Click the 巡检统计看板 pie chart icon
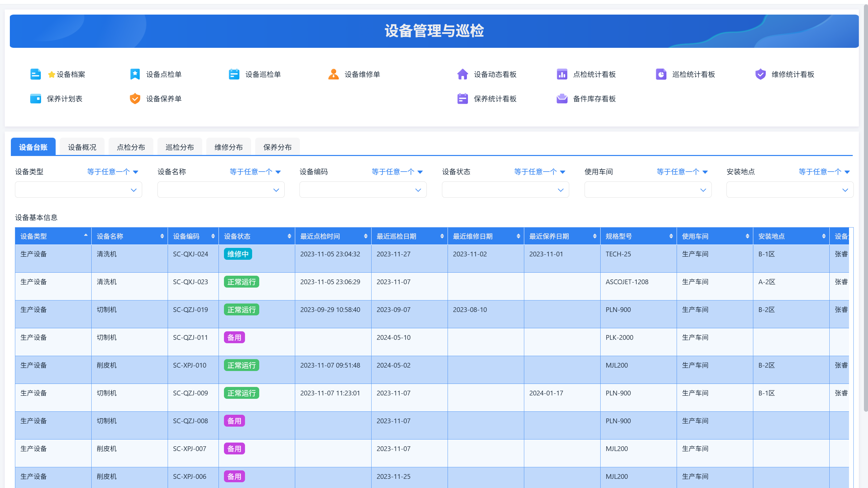868x488 pixels. (x=661, y=74)
